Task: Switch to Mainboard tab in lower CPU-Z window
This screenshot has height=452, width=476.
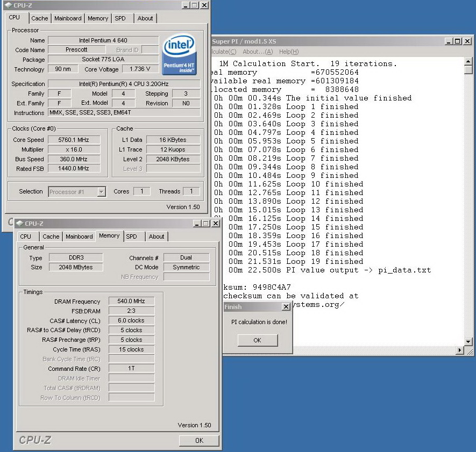Action: point(79,236)
